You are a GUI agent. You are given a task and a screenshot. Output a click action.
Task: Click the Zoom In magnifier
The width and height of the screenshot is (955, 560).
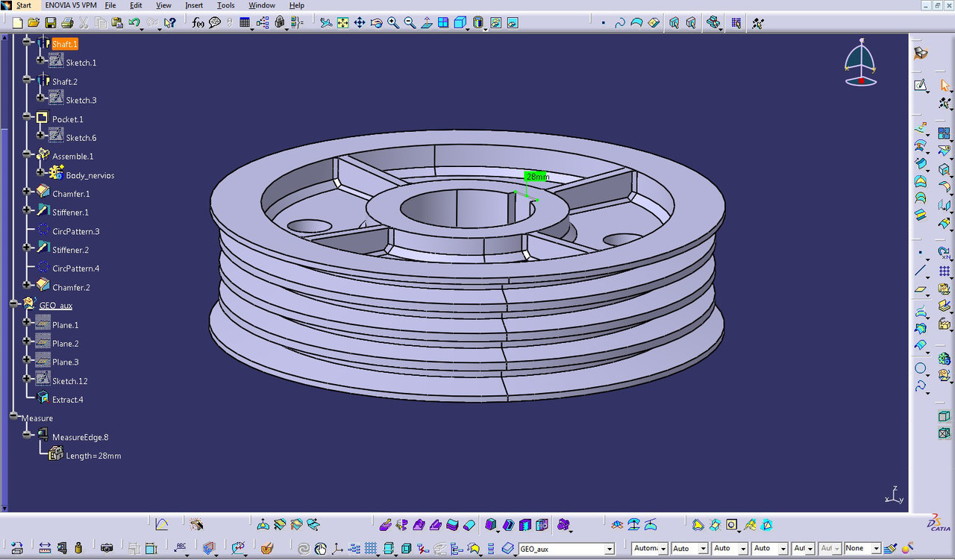(392, 23)
